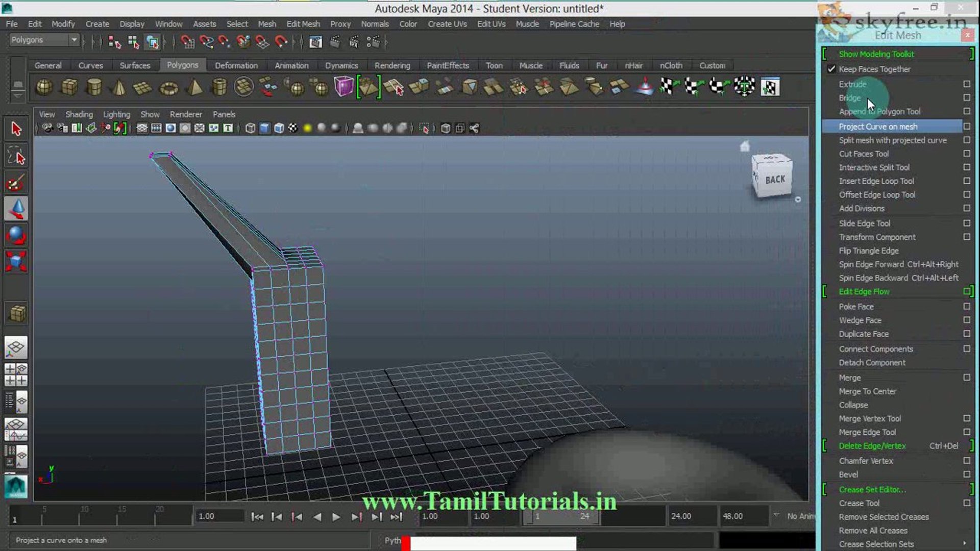Select the Move tool in toolbox
Viewport: 980px width, 551px height.
[16, 208]
